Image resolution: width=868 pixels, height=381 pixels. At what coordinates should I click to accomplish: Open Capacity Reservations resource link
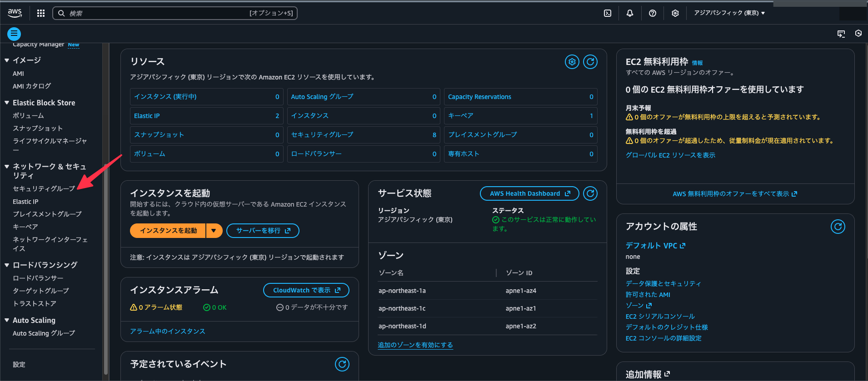coord(479,97)
